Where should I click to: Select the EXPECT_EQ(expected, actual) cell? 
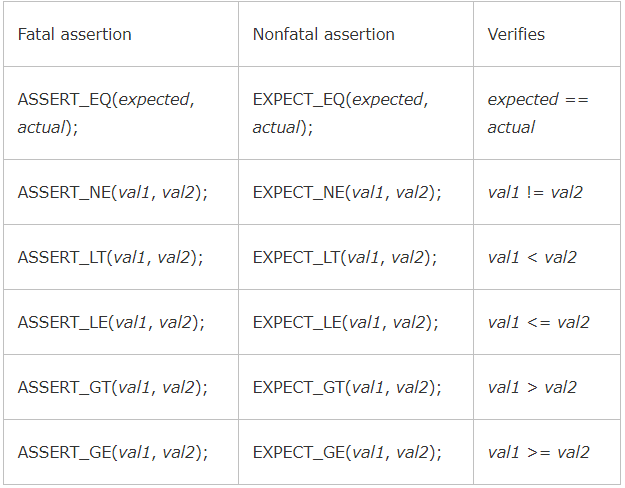[x=340, y=113]
